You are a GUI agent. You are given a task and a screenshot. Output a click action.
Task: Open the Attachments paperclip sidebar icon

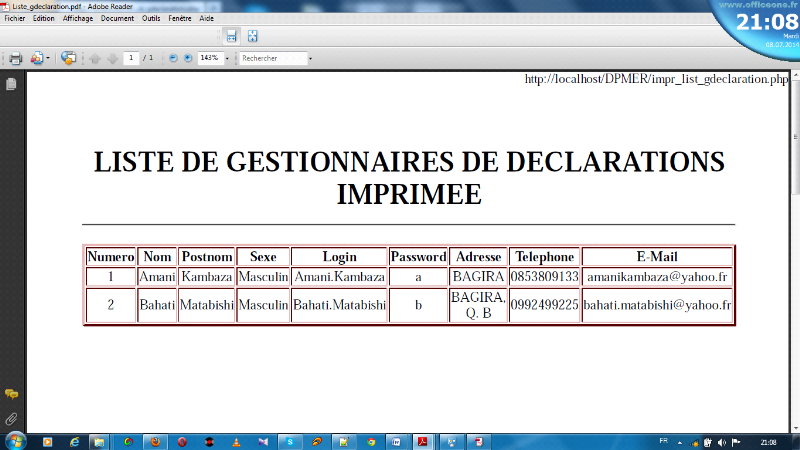coord(11,419)
